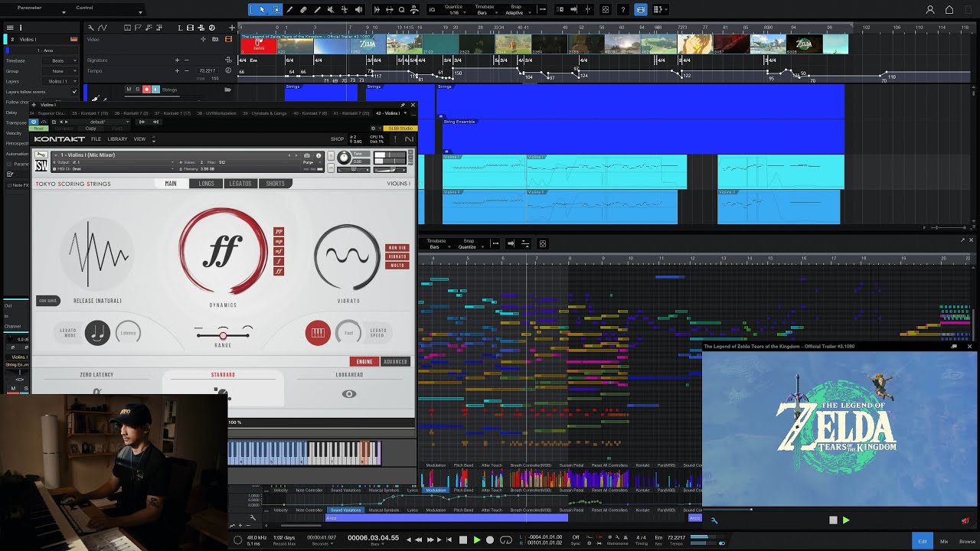This screenshot has width=980, height=551.
Task: Switch to the LEGATOS tab
Action: (240, 184)
